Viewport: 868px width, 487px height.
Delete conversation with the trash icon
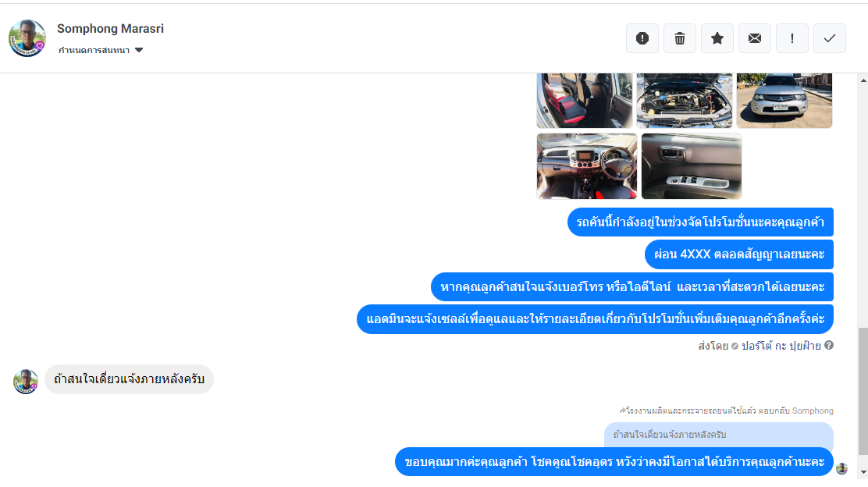680,38
